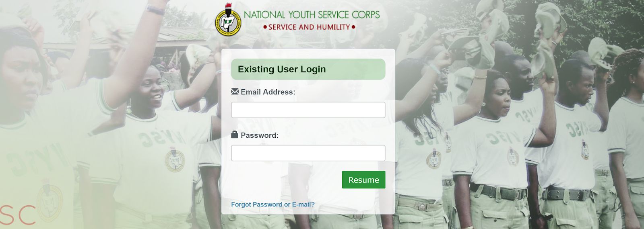Click the green Resume button

coord(363,180)
